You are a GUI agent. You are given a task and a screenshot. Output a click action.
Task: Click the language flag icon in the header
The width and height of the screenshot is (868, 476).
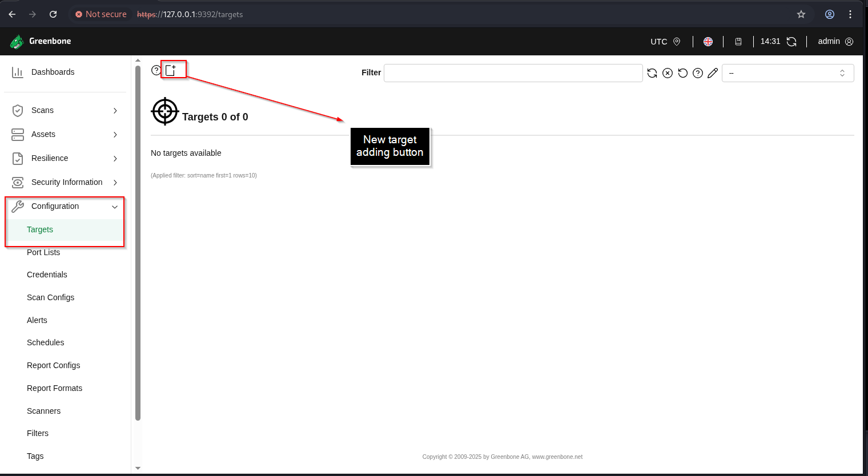tap(708, 42)
